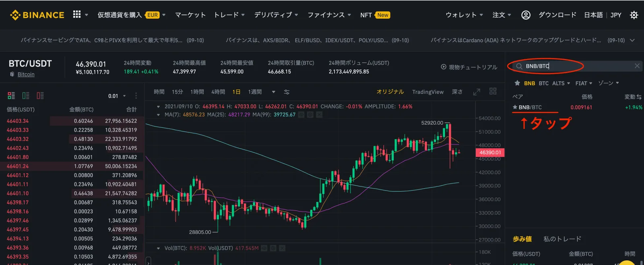Open the NFT New page
Viewport: 644px width, 265px height.
tap(375, 15)
